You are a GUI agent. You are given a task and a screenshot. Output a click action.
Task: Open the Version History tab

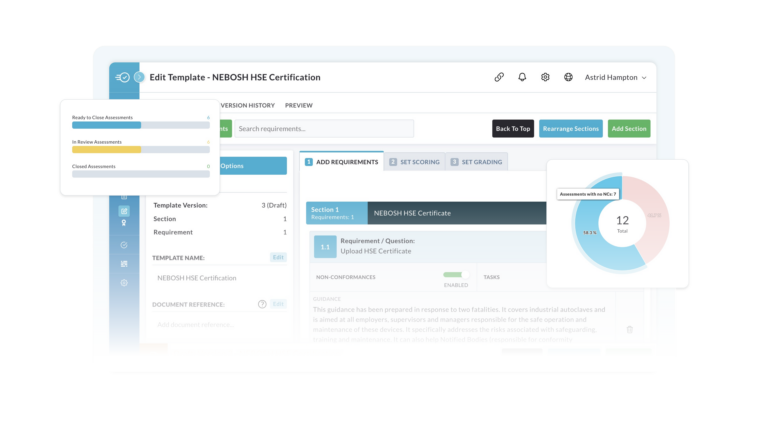pos(247,105)
